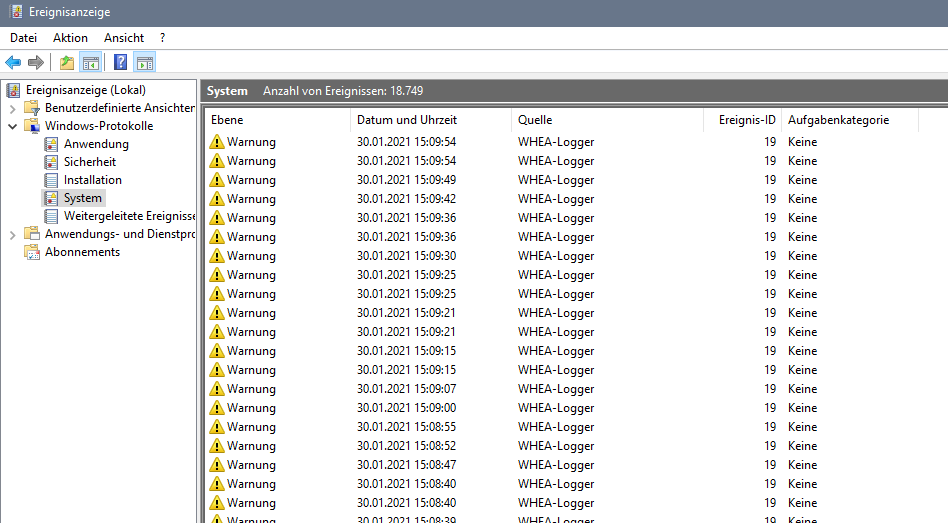948x523 pixels.
Task: Sort by the Ebene column header
Action: (278, 120)
